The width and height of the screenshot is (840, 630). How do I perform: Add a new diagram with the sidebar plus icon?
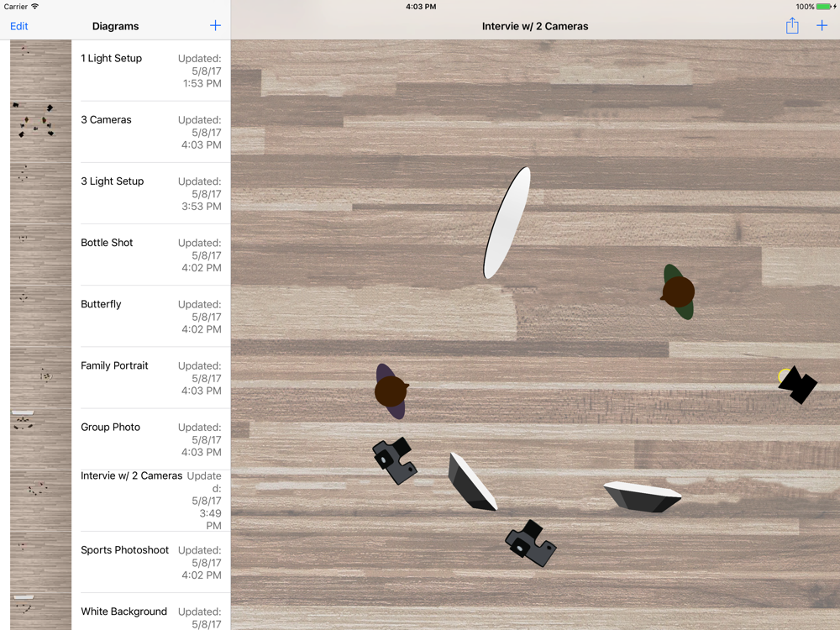[x=215, y=26]
